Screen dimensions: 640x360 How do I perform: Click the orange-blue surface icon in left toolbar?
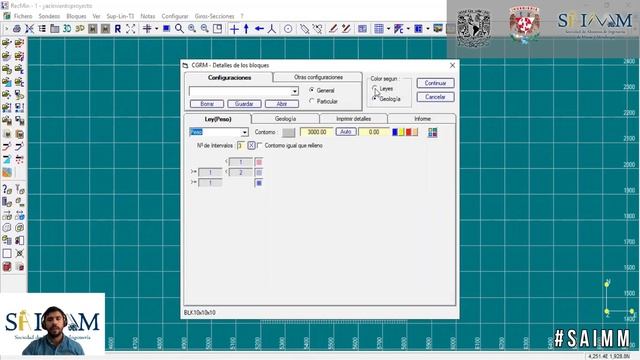tap(7, 172)
